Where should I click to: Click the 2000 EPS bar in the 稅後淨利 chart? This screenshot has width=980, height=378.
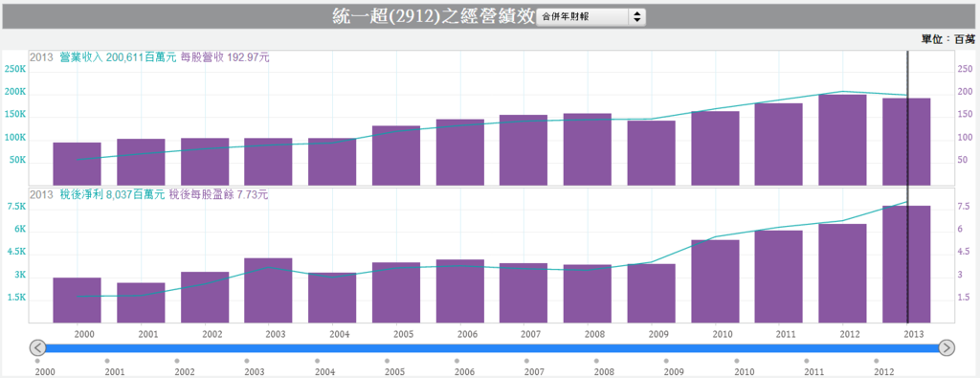(77, 300)
